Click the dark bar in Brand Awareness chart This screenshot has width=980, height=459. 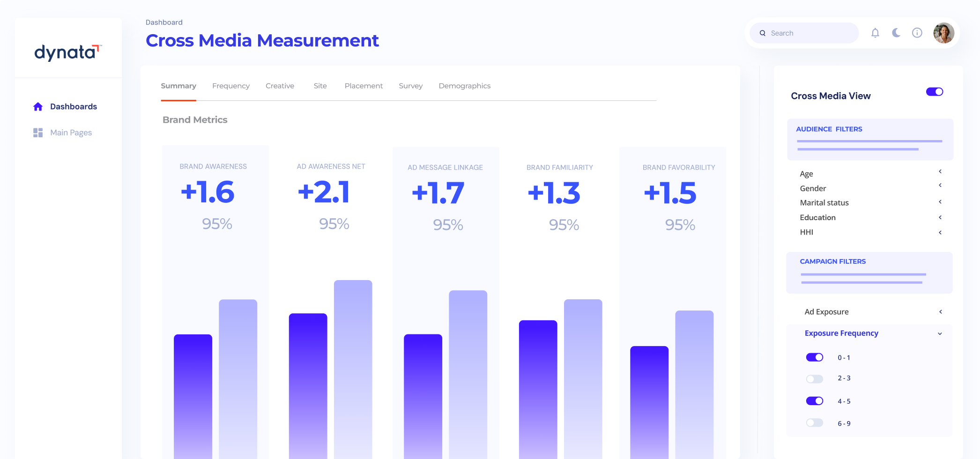pos(193,396)
